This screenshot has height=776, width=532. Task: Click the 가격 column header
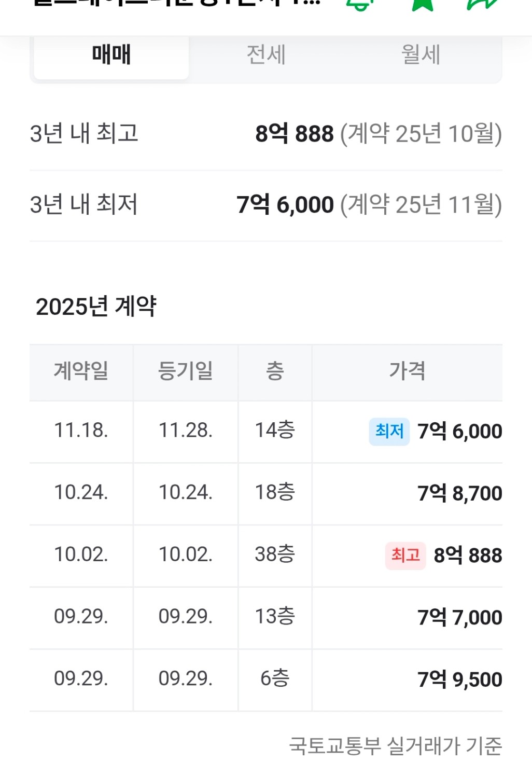(x=407, y=371)
